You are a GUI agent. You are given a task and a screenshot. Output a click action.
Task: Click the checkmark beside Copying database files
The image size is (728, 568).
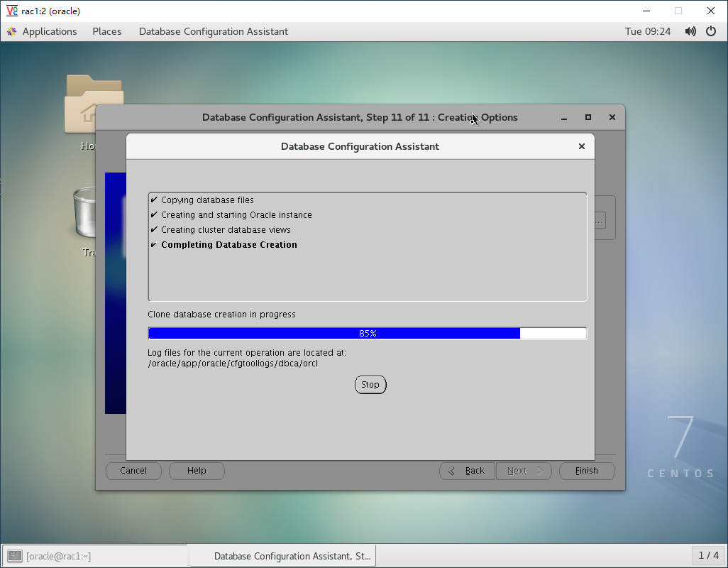pos(154,200)
